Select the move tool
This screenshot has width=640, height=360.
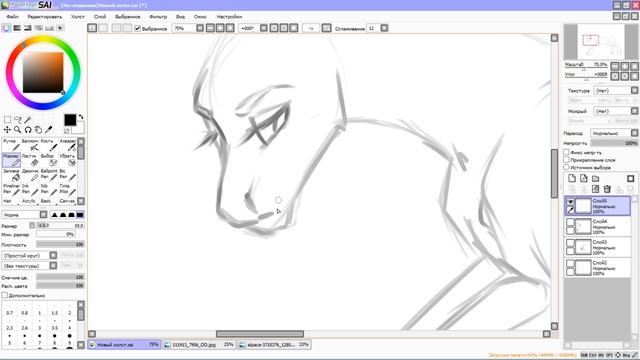[x=7, y=130]
